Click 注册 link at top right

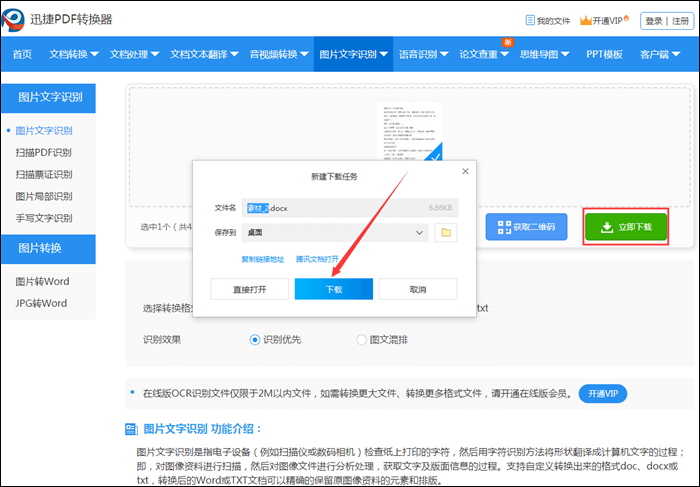(680, 21)
